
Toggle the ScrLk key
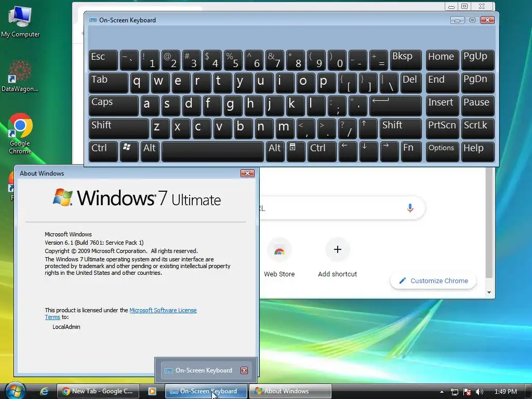(478, 129)
